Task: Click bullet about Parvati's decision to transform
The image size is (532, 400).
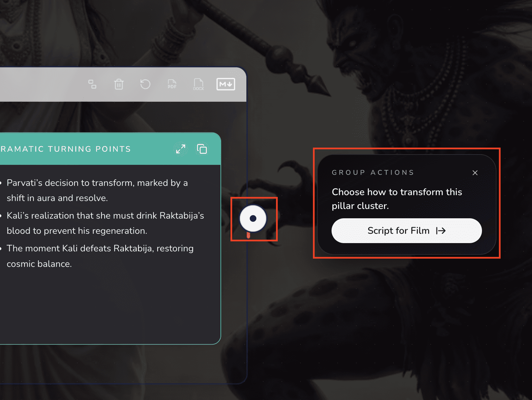Action: click(x=97, y=190)
